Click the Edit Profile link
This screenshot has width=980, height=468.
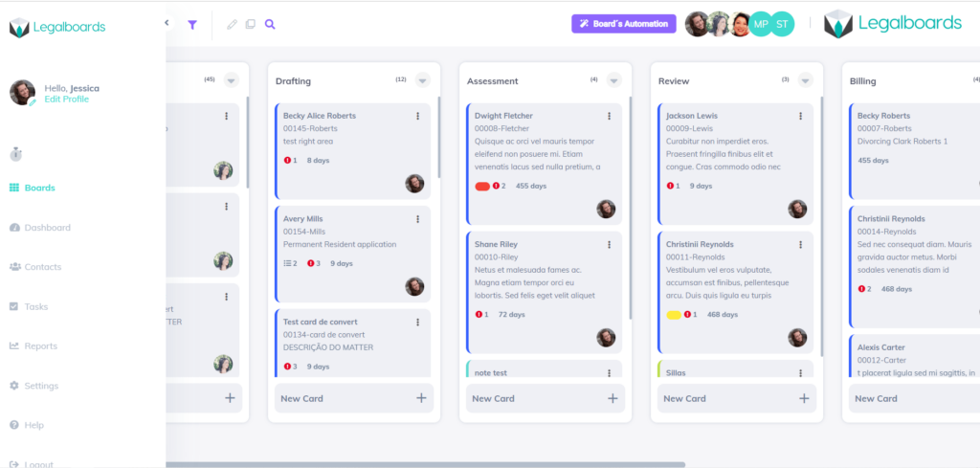pos(66,100)
